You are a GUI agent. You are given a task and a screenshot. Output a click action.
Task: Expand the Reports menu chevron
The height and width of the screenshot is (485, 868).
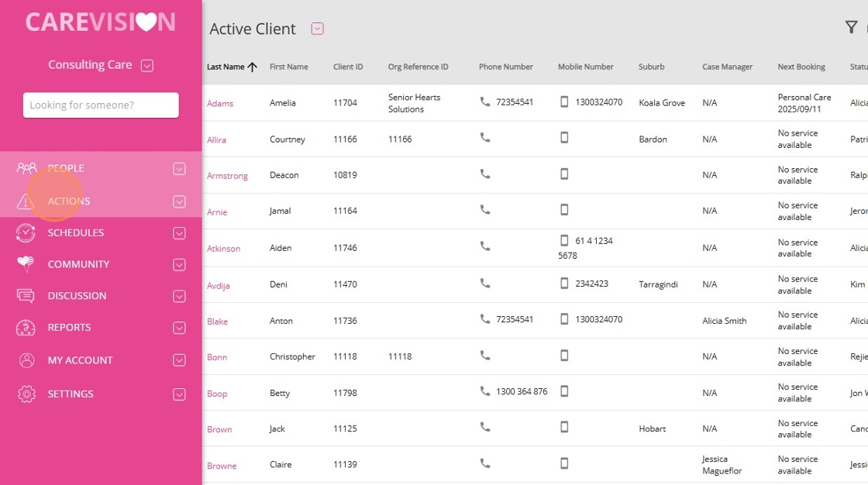click(179, 328)
